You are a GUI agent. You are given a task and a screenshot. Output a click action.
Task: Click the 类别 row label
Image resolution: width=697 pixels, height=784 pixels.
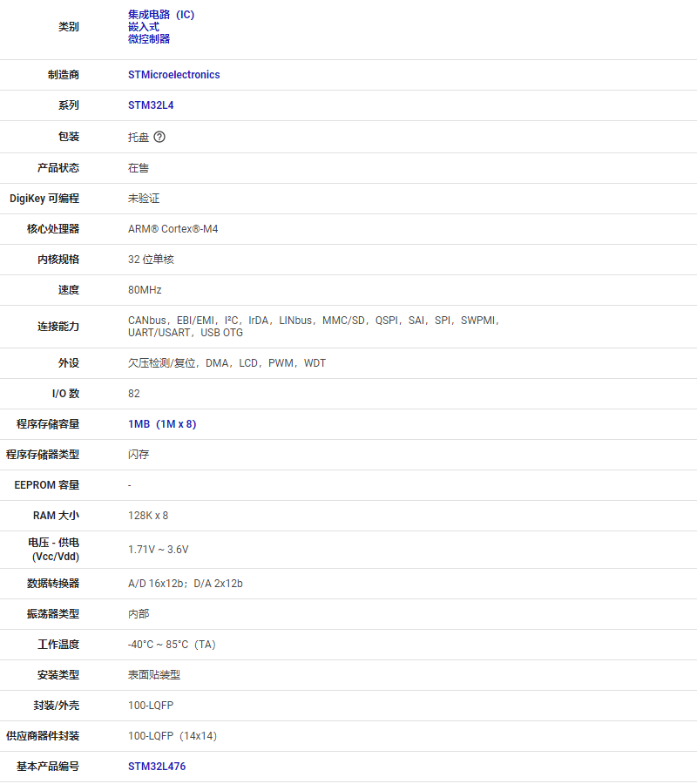[69, 27]
